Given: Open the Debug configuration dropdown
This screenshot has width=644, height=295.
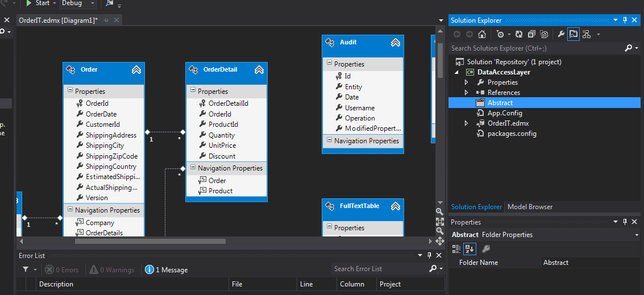Looking at the screenshot, I should [78, 3].
